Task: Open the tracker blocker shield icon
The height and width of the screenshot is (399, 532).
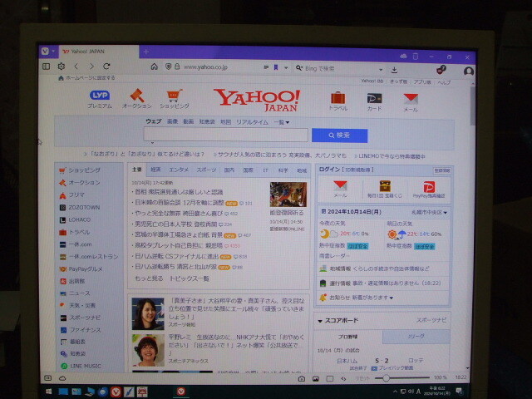Action: click(168, 66)
